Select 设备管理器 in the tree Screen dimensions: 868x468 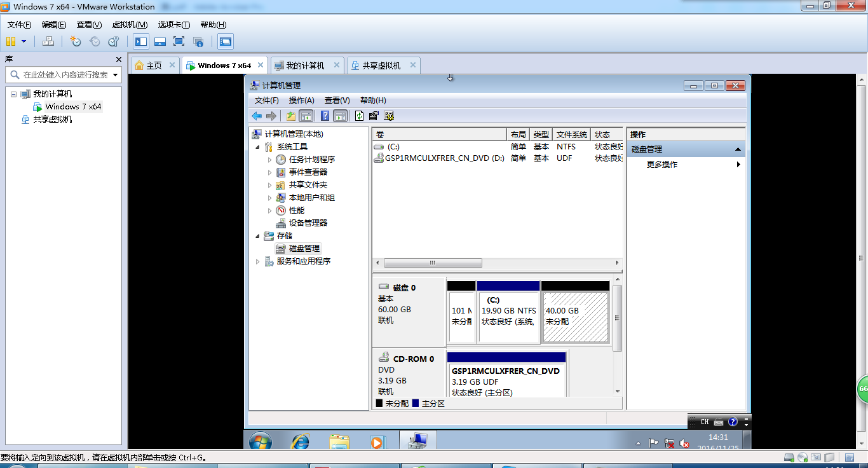pos(308,223)
